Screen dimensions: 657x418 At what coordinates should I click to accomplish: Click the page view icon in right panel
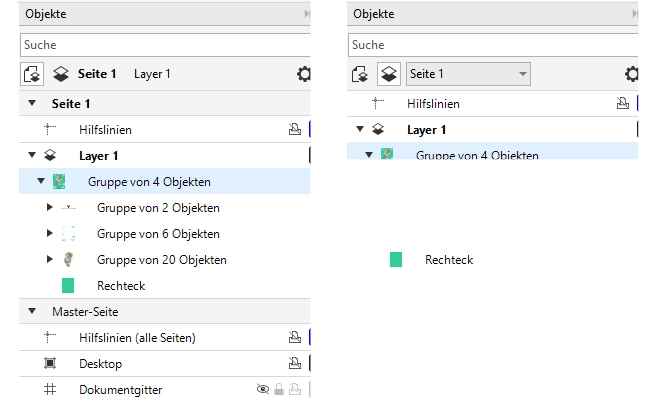(x=360, y=74)
